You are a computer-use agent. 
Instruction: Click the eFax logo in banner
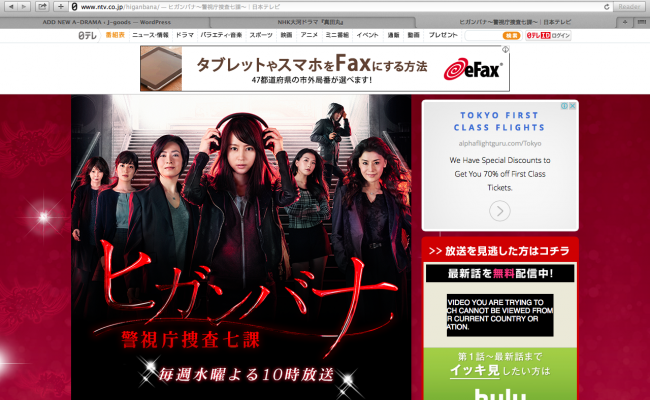coord(473,69)
